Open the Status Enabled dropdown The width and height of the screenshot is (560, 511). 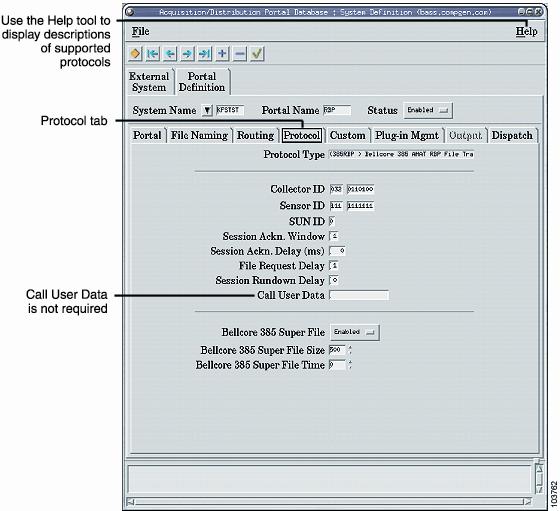pyautogui.click(x=428, y=110)
